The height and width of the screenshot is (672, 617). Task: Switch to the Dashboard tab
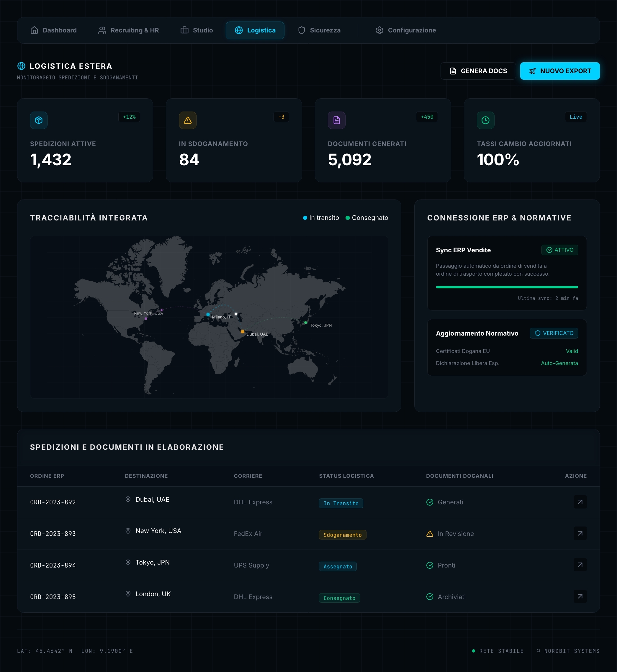tap(53, 30)
